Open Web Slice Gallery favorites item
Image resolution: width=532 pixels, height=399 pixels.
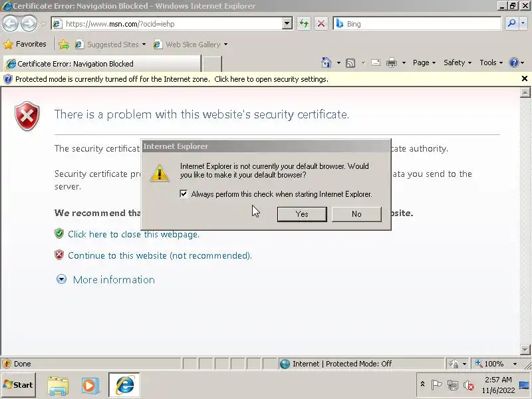click(190, 45)
